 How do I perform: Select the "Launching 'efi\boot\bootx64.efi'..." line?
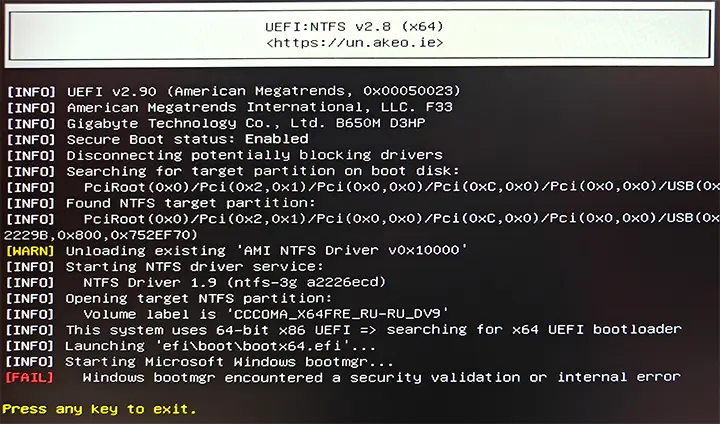pos(220,345)
